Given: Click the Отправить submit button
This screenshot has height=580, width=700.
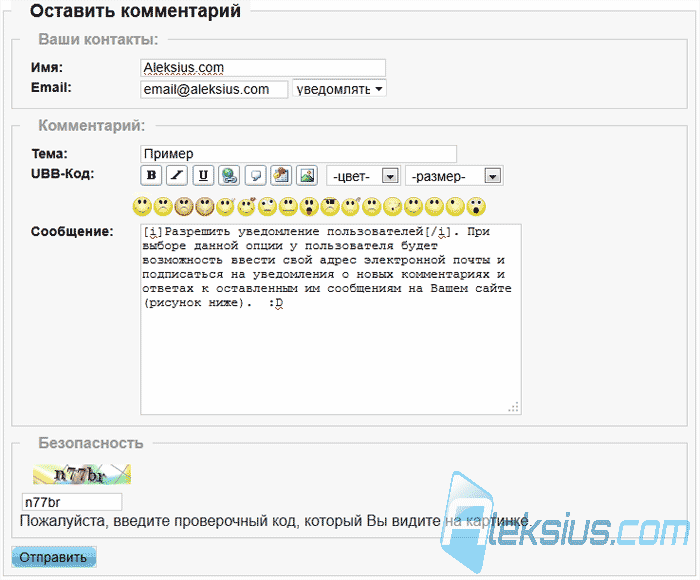Looking at the screenshot, I should [54, 557].
